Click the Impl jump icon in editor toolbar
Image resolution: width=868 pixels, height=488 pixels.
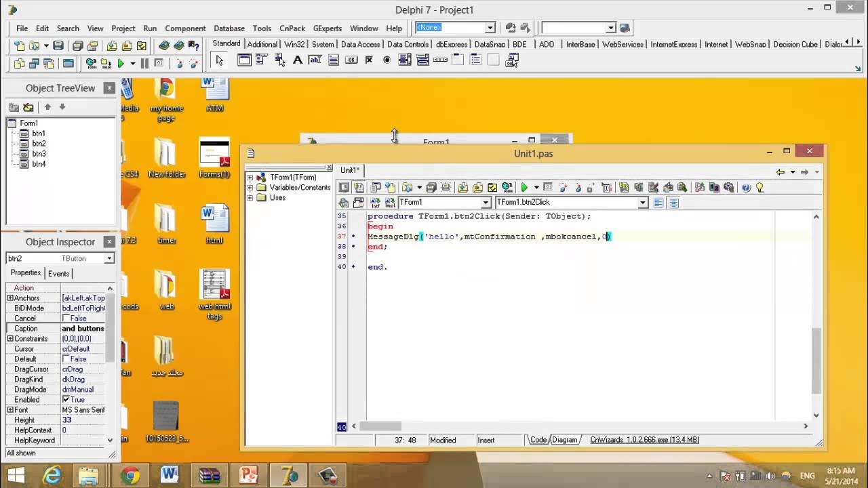click(390, 203)
